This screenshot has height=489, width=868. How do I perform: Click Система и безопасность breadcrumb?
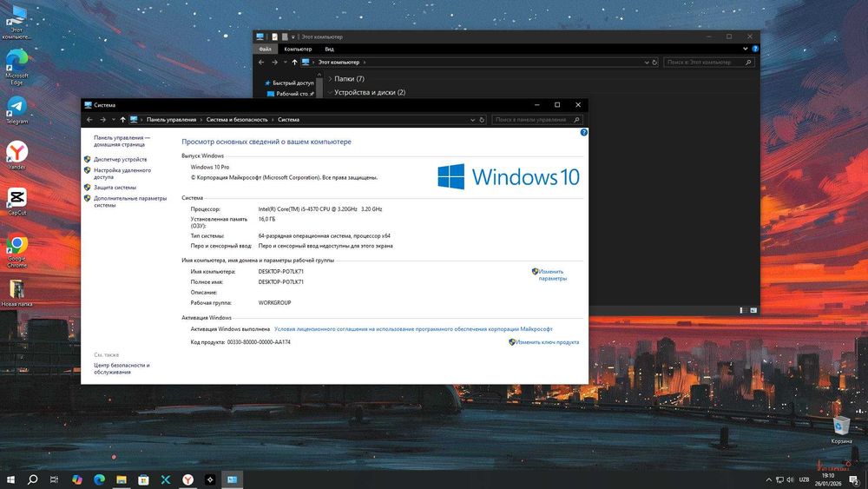tap(236, 120)
